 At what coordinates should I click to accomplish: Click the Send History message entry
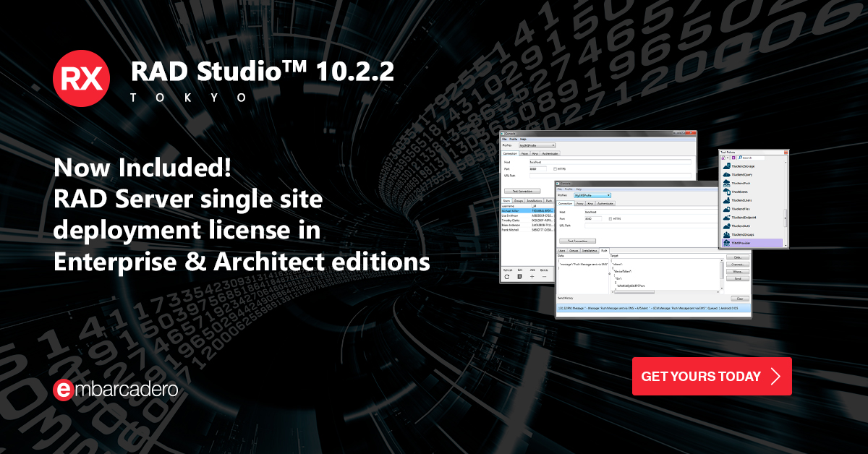tap(653, 308)
